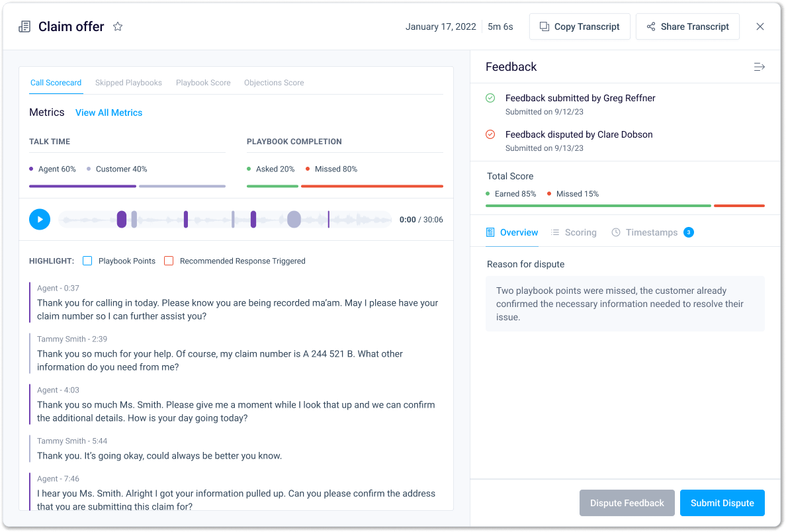Viewport: 786px width, 532px height.
Task: Click the thin purple marker near waveform end
Action: (x=328, y=219)
